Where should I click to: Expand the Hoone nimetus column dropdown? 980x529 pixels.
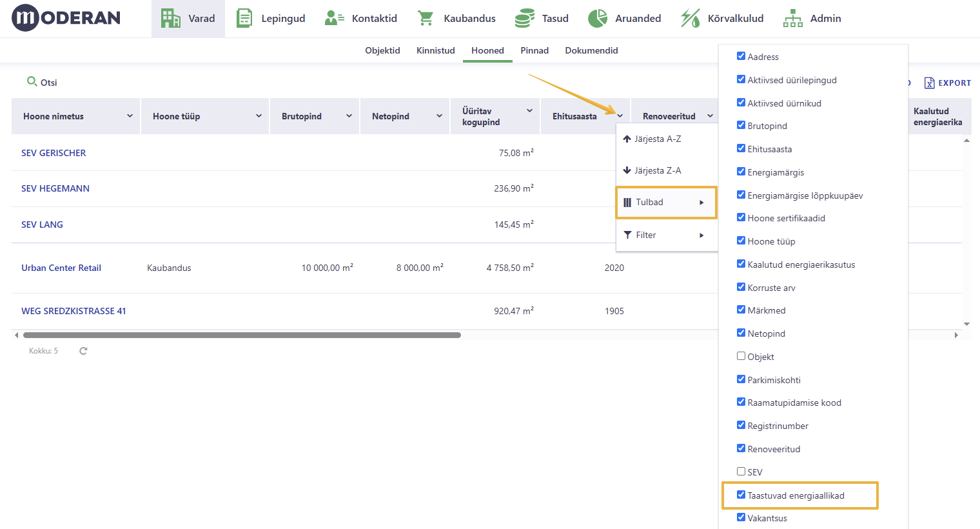click(x=130, y=116)
